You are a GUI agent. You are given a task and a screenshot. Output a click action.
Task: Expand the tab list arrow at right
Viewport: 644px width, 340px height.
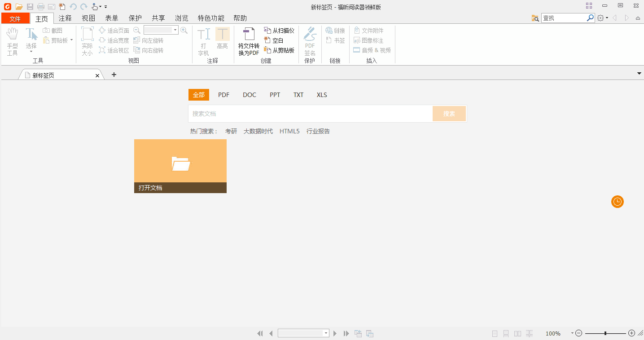point(639,73)
